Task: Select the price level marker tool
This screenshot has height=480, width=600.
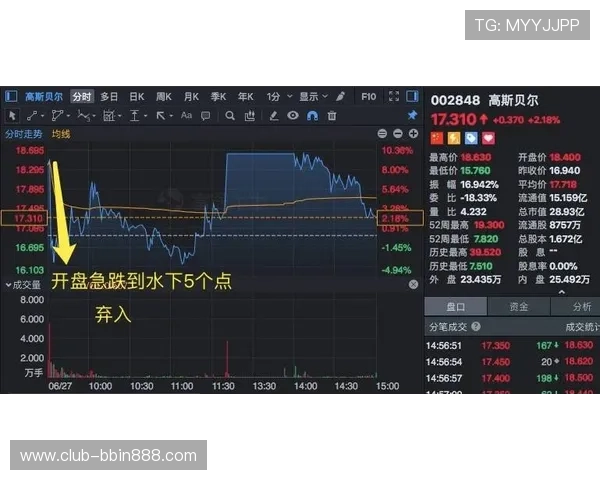Action: coord(134,115)
